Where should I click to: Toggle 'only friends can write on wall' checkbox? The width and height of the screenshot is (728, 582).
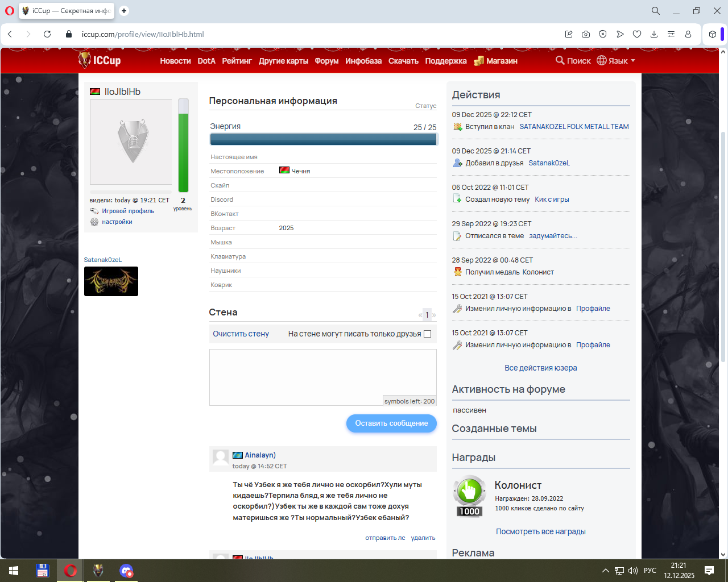pos(428,334)
